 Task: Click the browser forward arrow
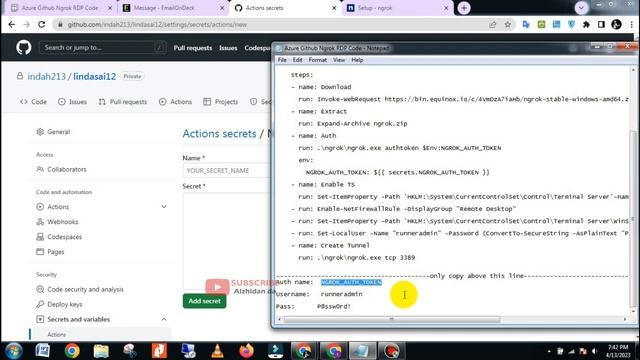click(x=27, y=24)
